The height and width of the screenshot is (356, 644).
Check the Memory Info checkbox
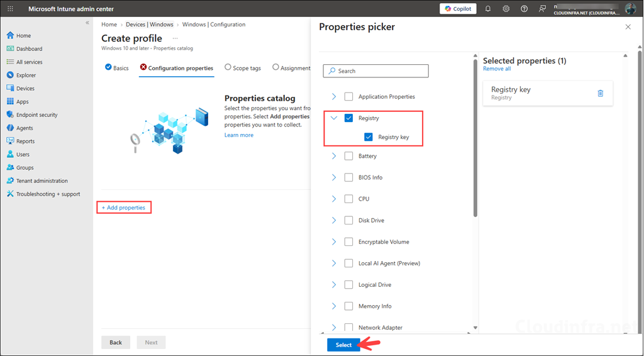pyautogui.click(x=348, y=306)
